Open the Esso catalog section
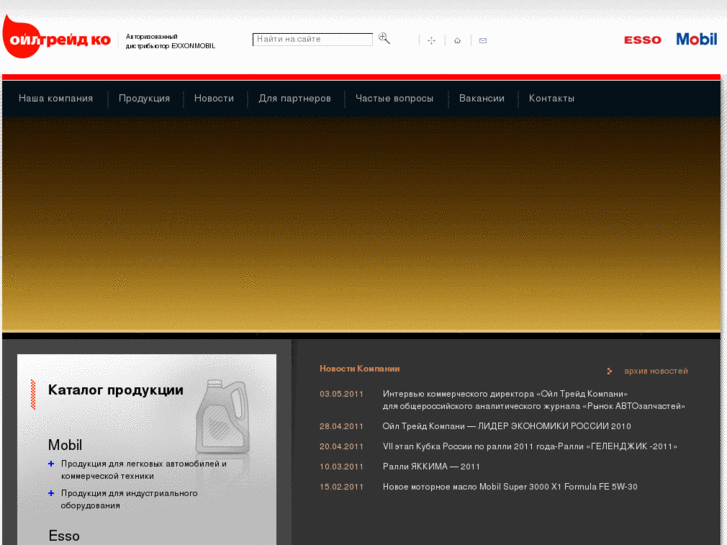The height and width of the screenshot is (545, 727). [64, 536]
